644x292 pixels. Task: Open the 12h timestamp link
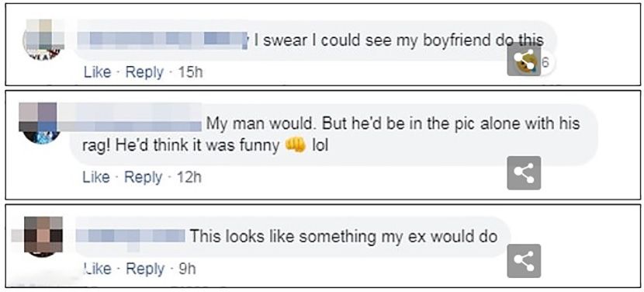tap(189, 178)
